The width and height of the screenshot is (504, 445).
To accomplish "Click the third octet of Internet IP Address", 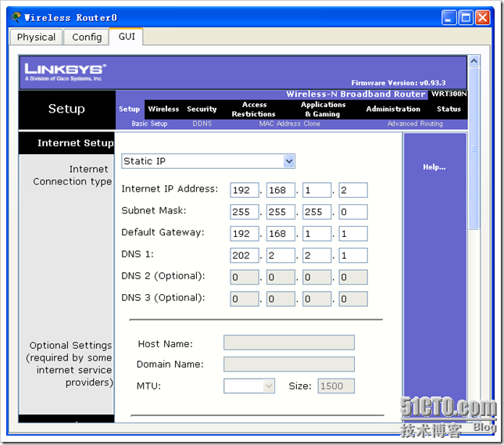I will tap(317, 190).
